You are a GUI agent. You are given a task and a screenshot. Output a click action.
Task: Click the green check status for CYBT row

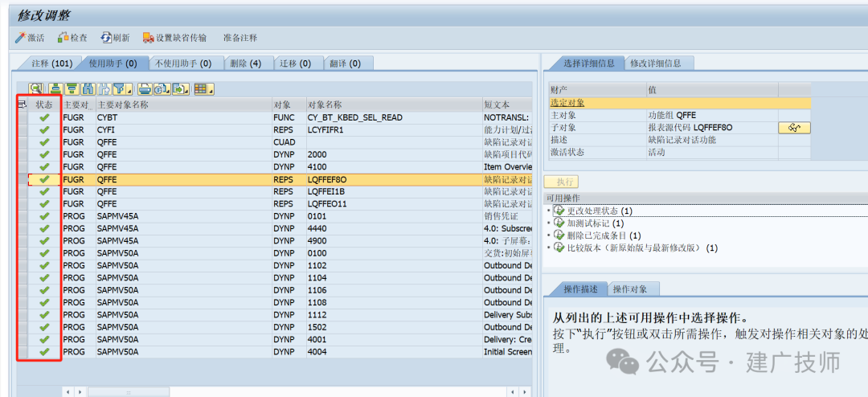pos(44,117)
